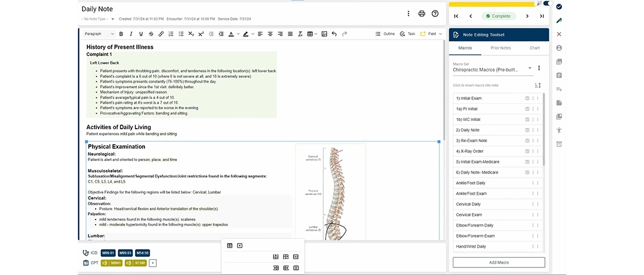Viewport: 644px width, 275px height.
Task: Open the help question mark icon
Action: 435,14
